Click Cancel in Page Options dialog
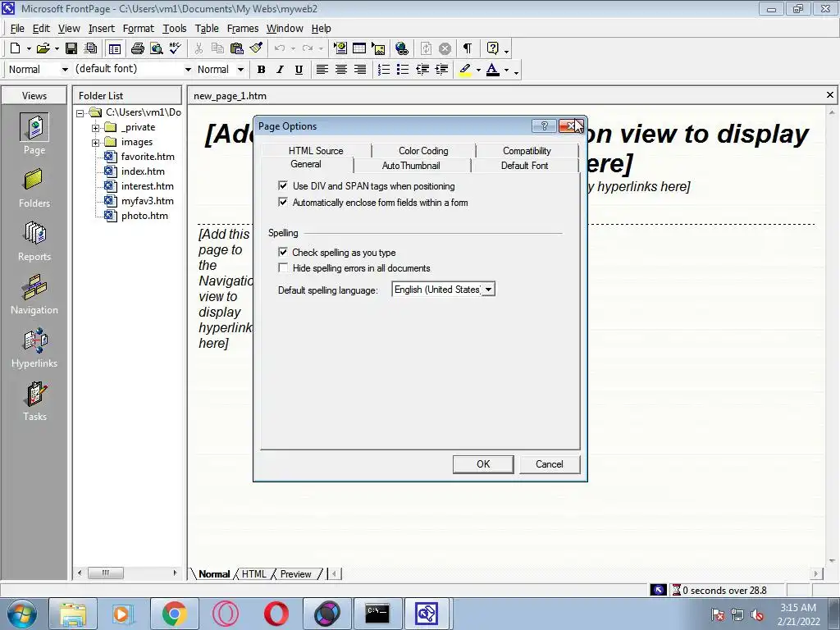The image size is (840, 630). [549, 464]
